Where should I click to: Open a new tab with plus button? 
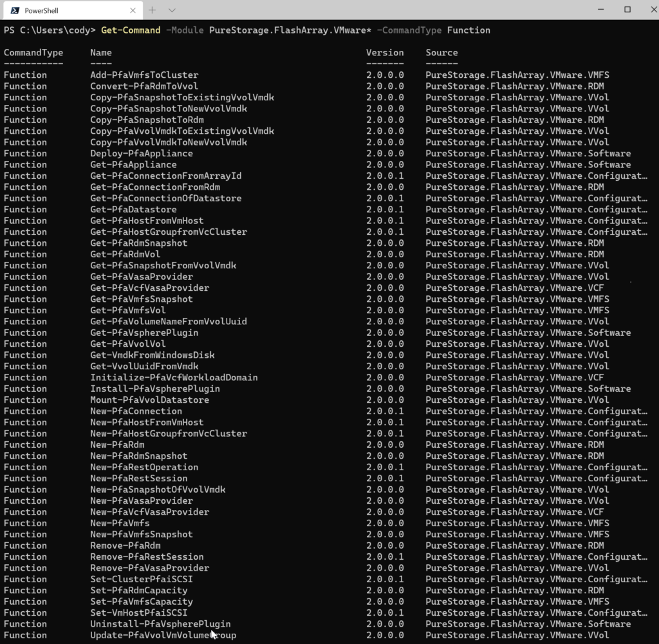coord(152,10)
